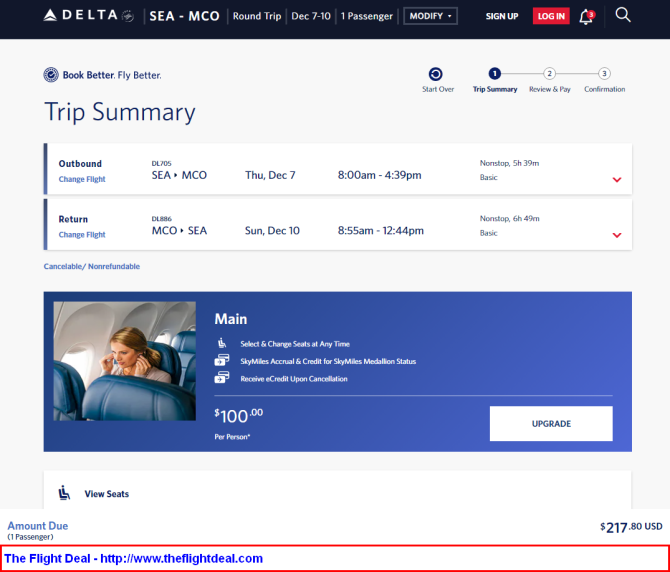Click the Main cabin passenger photo
The width and height of the screenshot is (670, 572).
pyautogui.click(x=125, y=360)
